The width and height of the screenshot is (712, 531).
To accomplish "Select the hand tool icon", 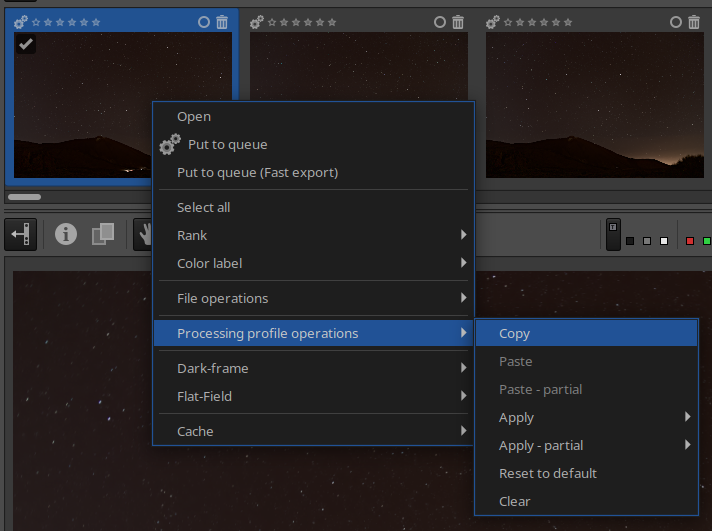I will click(144, 234).
